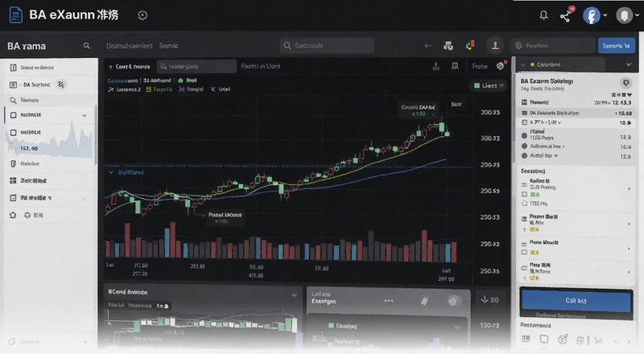Select the radio button in the 12.0 row

pos(525,156)
